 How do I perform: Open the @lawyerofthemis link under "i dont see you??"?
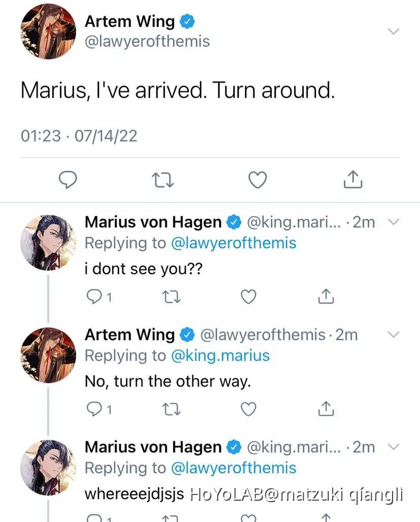coord(233,243)
